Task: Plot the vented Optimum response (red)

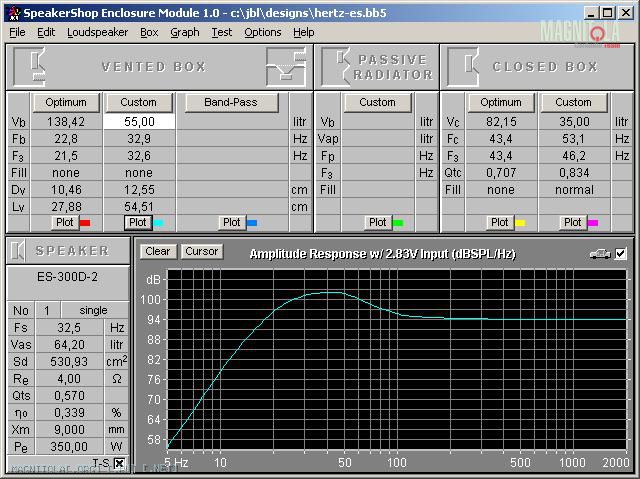Action: click(x=65, y=222)
